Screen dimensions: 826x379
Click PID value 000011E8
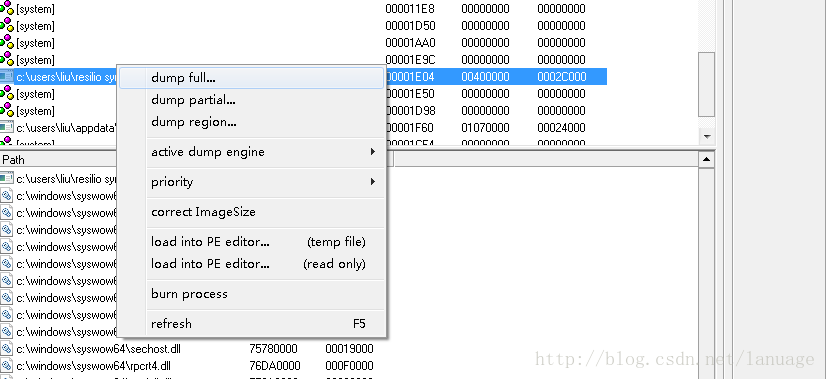(410, 8)
